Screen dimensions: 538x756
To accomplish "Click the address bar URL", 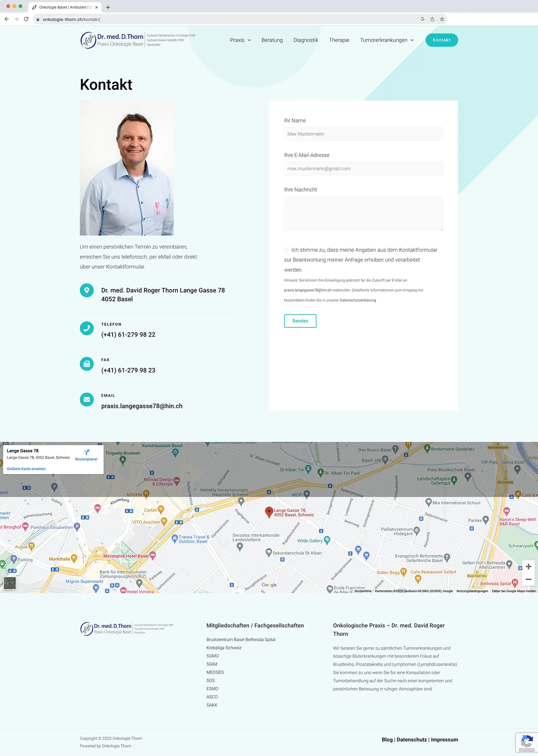I will click(x=71, y=19).
